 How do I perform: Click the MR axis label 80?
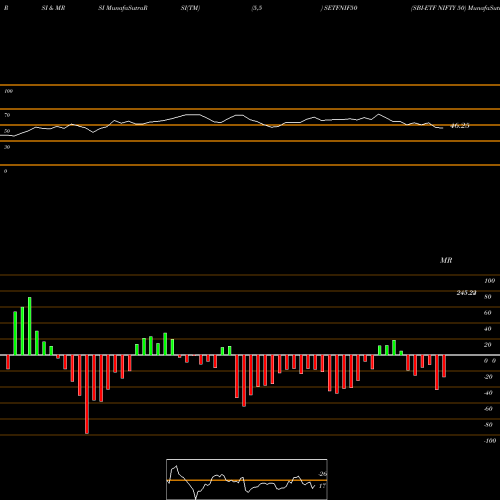click(488, 297)
